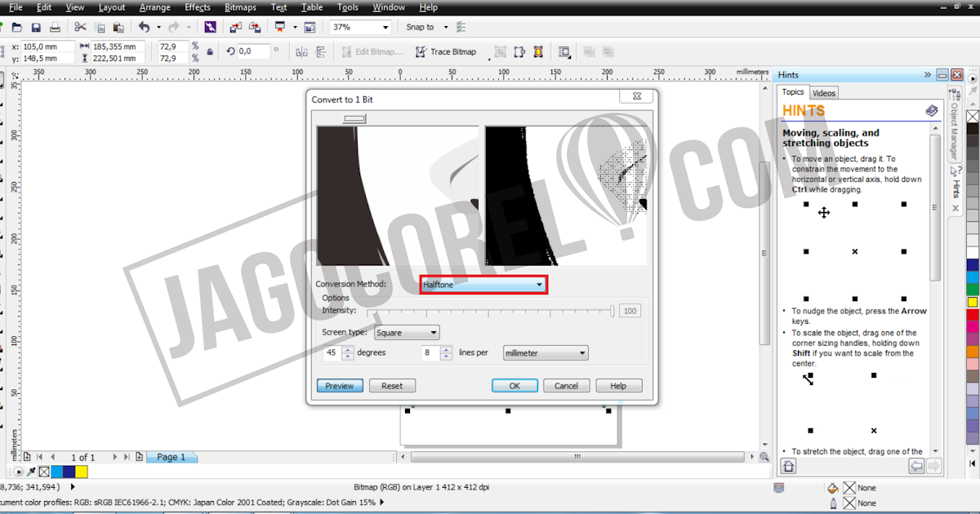Open the Arrange menu
This screenshot has height=514, width=980.
pyautogui.click(x=154, y=7)
